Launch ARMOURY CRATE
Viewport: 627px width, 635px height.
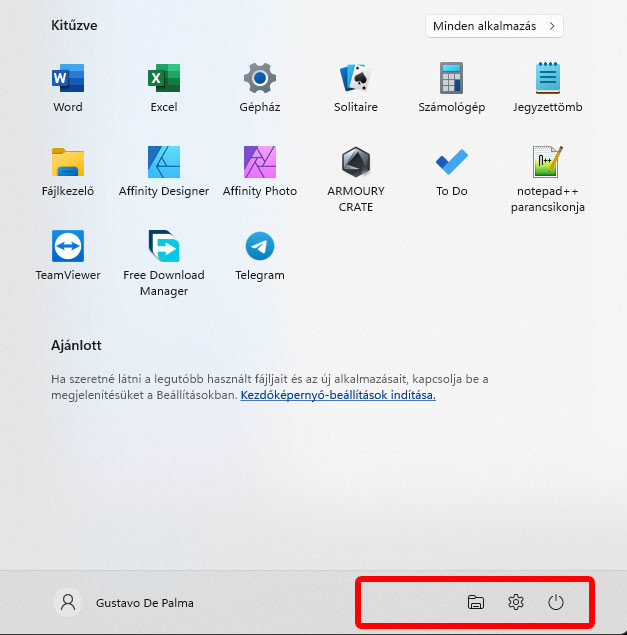[356, 163]
